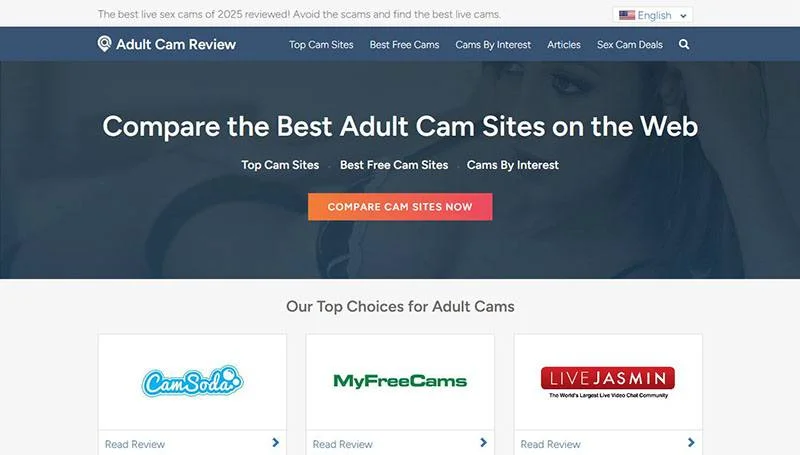The image size is (800, 455).
Task: Go to the Articles nav item
Action: click(x=564, y=45)
